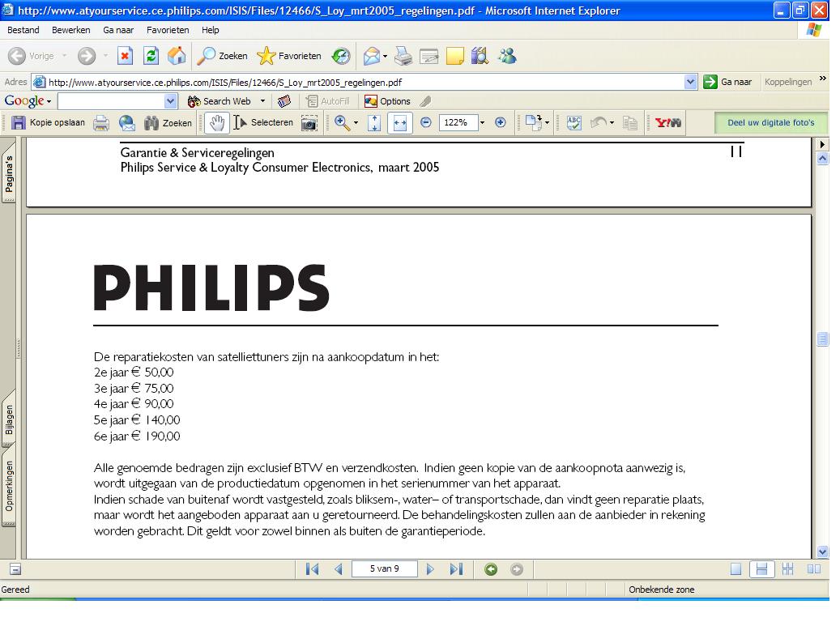Activate the Selecteren text tool
The width and height of the screenshot is (840, 630).
point(263,122)
